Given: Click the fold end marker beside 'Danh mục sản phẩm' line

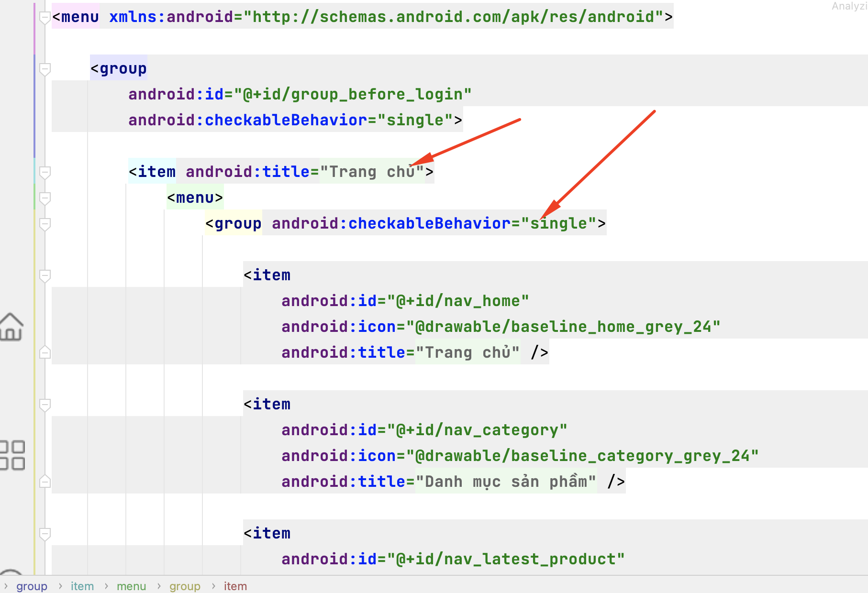Looking at the screenshot, I should click(45, 482).
